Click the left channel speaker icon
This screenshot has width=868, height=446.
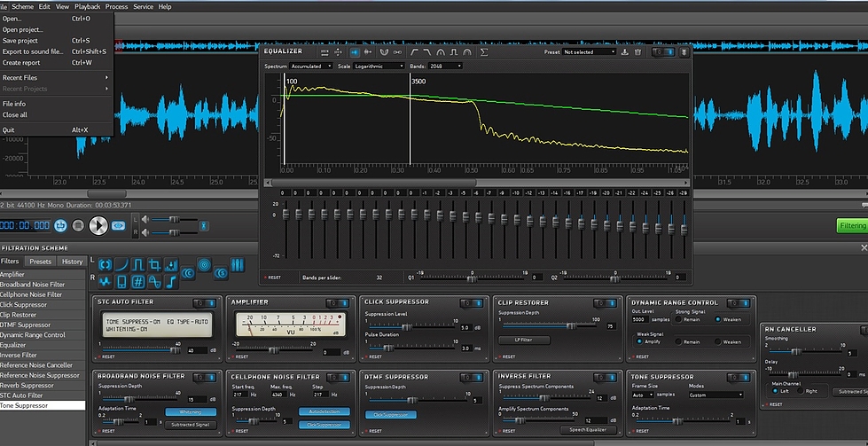pyautogui.click(x=145, y=219)
